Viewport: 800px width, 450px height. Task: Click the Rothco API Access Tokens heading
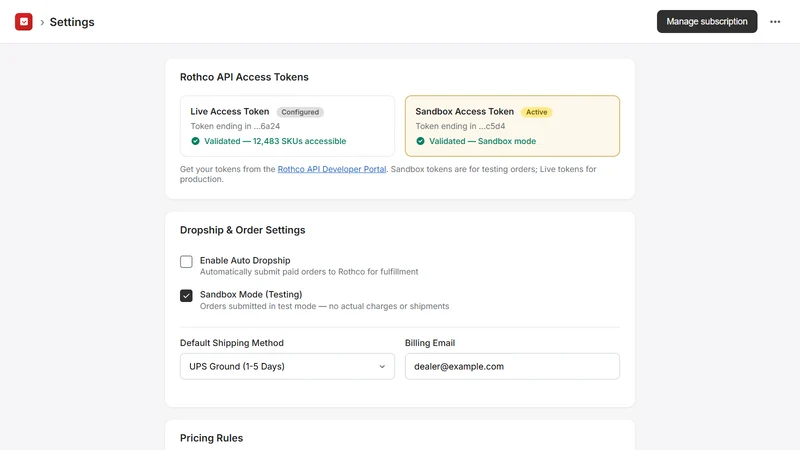[244, 77]
